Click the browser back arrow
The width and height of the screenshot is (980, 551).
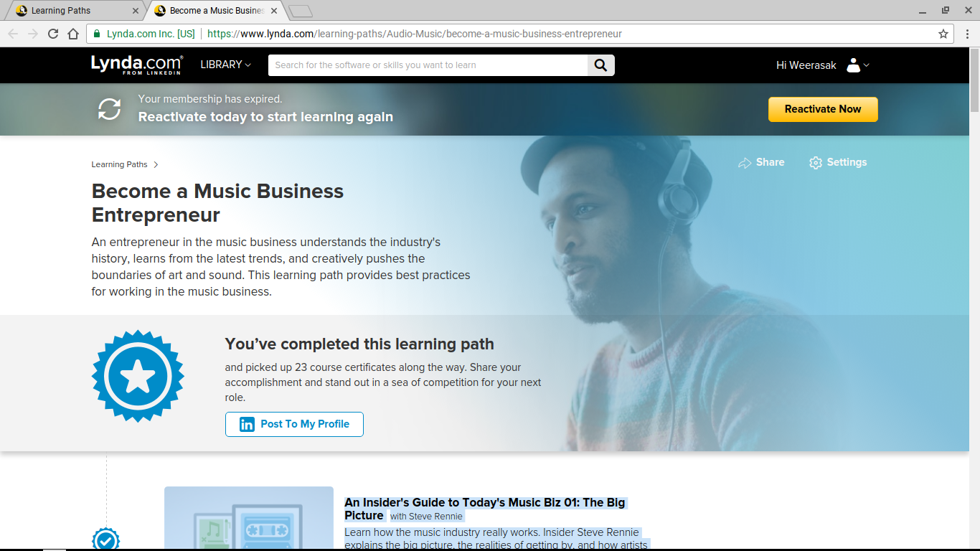point(13,34)
